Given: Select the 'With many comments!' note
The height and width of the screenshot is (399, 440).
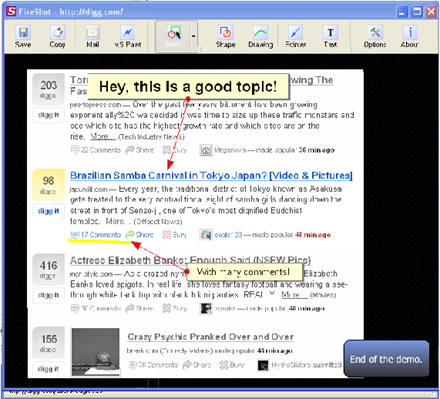Looking at the screenshot, I should coord(244,272).
